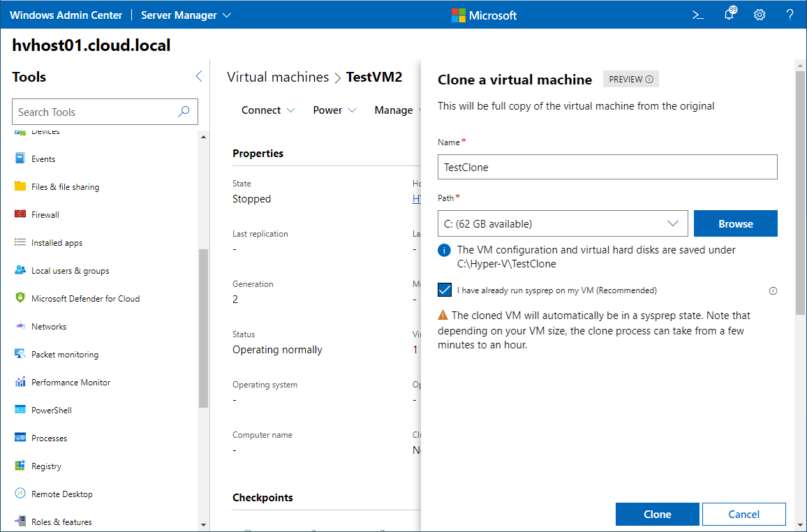This screenshot has width=807, height=532.
Task: Open the help question mark icon
Action: [790, 15]
